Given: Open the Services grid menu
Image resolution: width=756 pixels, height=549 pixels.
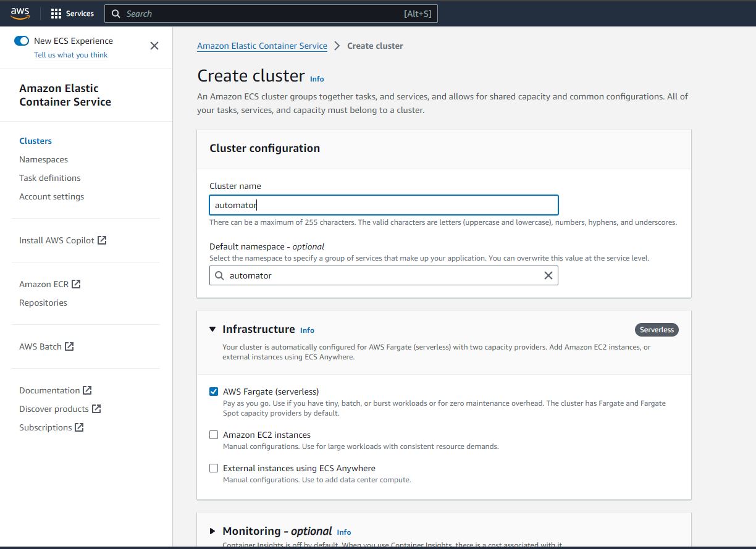Looking at the screenshot, I should click(x=56, y=14).
